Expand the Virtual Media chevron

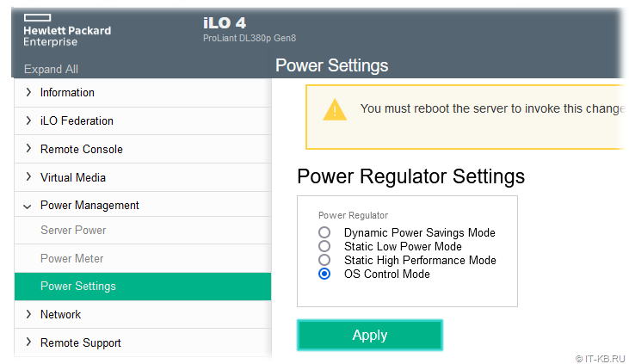pos(28,177)
